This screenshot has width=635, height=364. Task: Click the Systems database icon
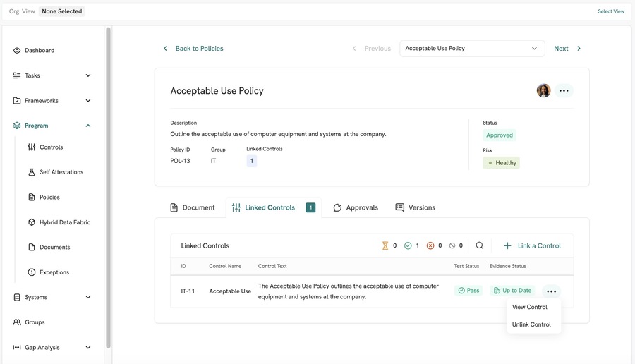click(17, 297)
